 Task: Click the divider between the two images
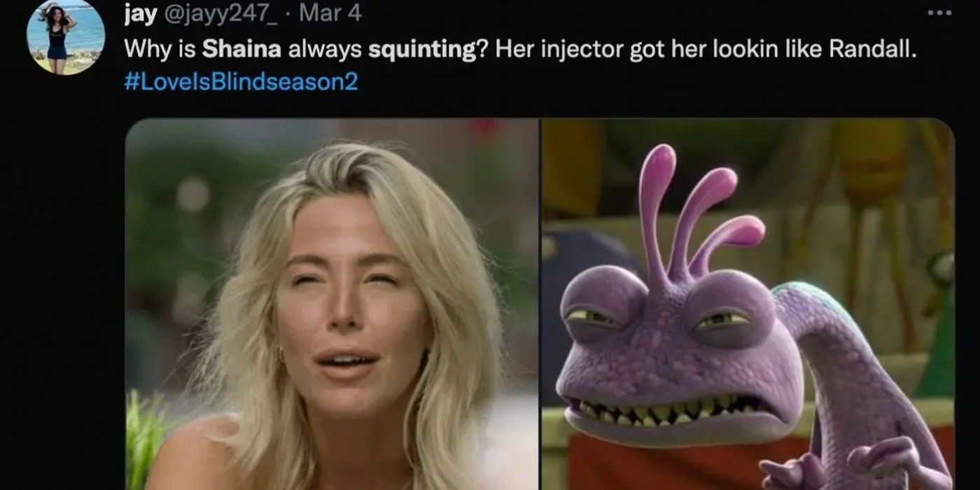[540, 304]
